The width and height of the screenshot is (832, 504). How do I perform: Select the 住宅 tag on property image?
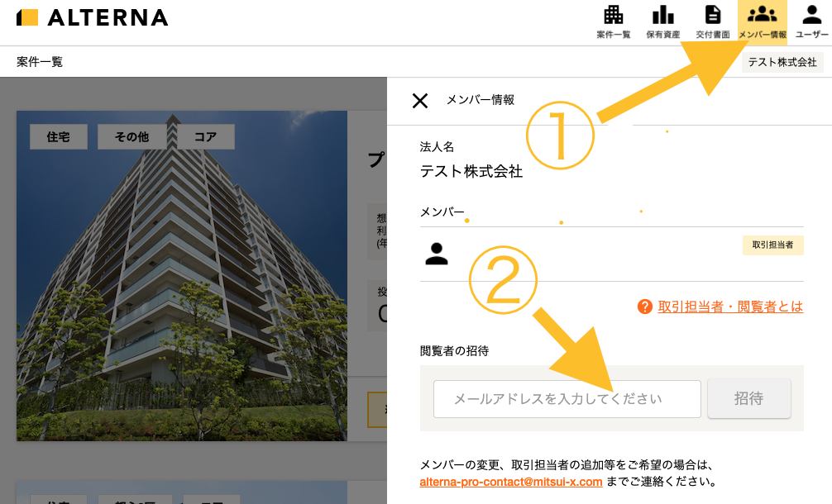[x=59, y=136]
